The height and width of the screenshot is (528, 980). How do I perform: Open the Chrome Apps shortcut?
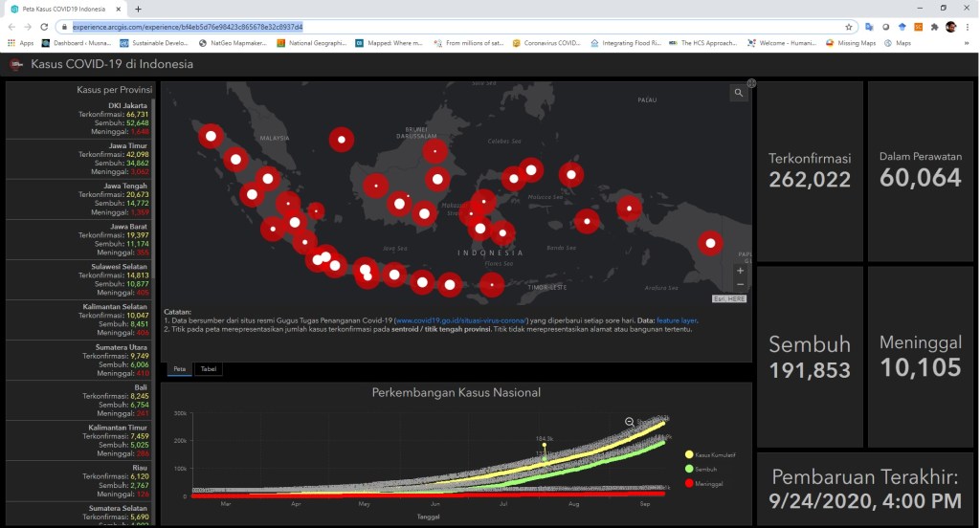20,43
